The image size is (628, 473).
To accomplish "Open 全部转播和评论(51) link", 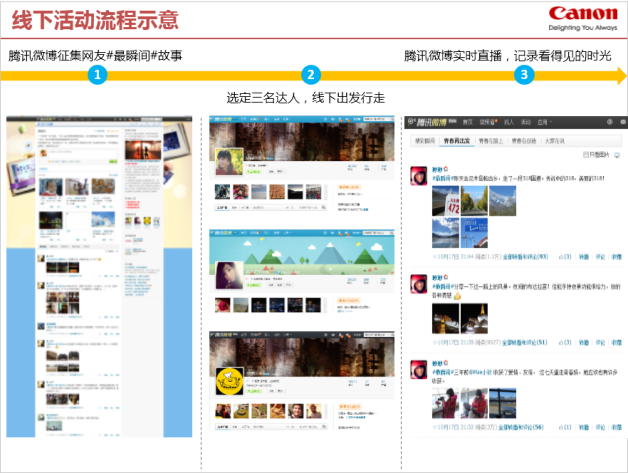I will (x=525, y=342).
